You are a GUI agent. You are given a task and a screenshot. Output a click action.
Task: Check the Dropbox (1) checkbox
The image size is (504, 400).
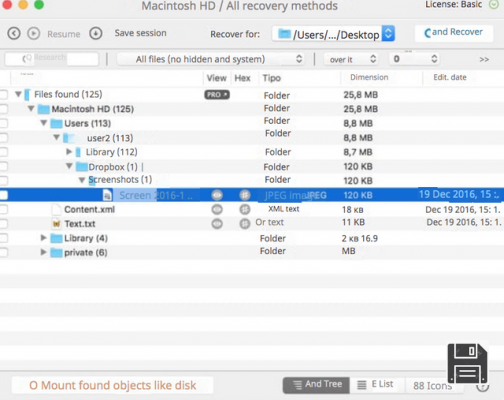point(3,166)
